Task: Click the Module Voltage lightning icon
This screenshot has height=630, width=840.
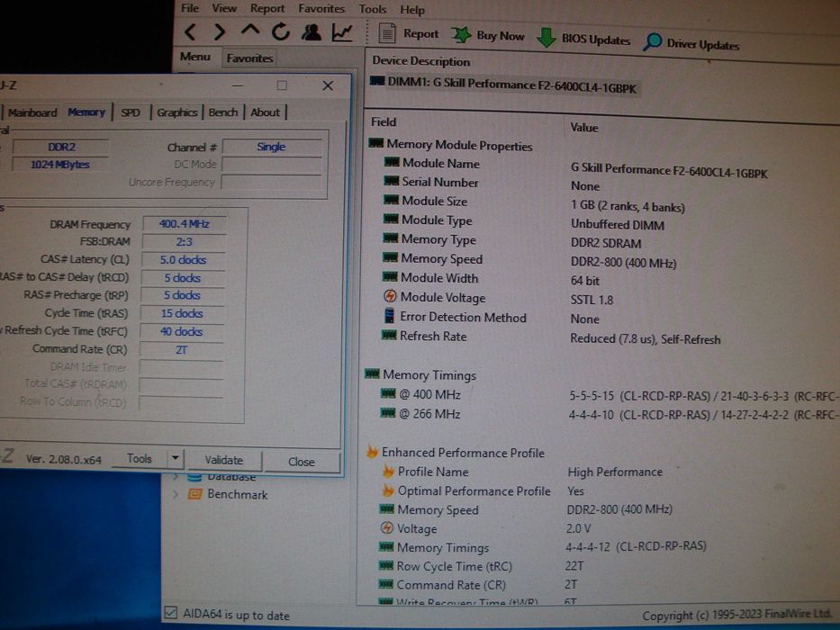Action: [x=390, y=296]
